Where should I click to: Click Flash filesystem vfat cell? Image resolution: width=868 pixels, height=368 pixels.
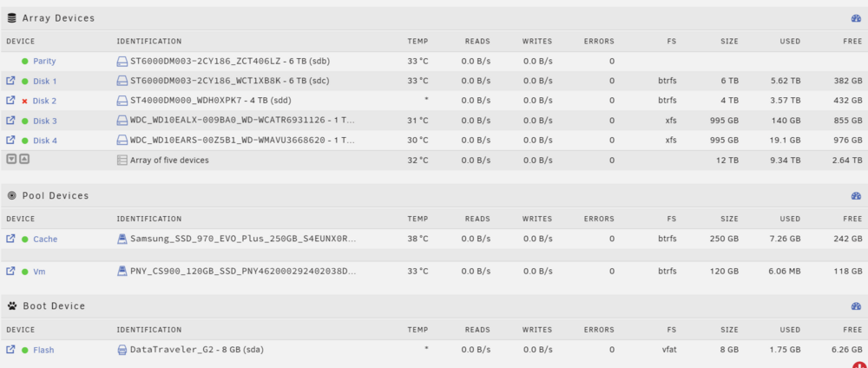point(668,351)
